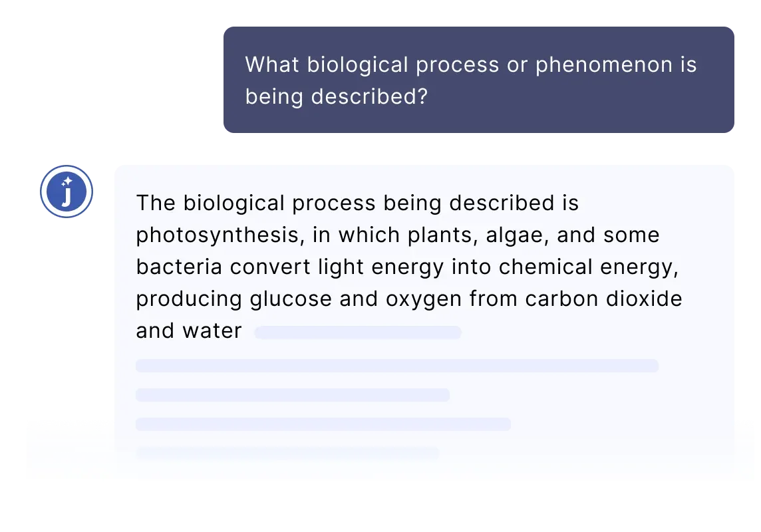Click the third full-row placeholder bar

coord(323,424)
